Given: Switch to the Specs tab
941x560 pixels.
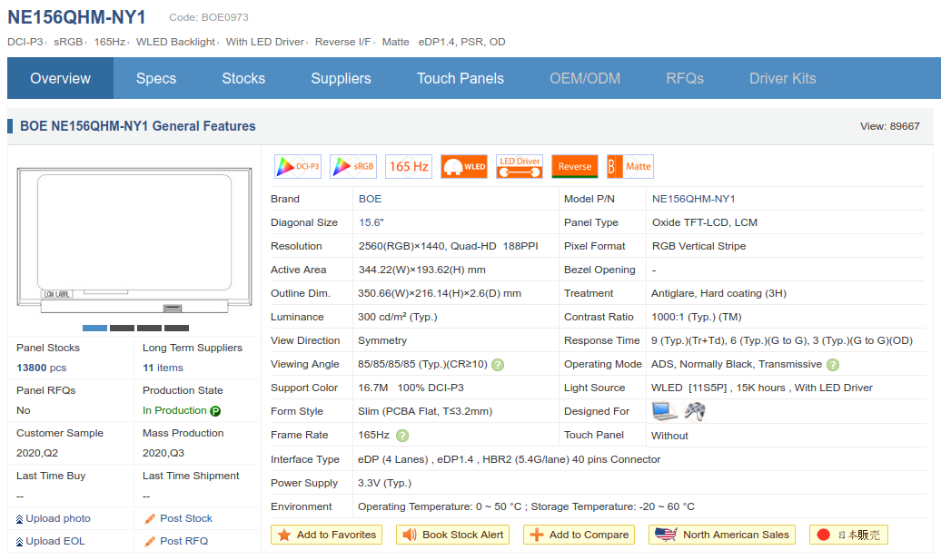Looking at the screenshot, I should tap(156, 79).
